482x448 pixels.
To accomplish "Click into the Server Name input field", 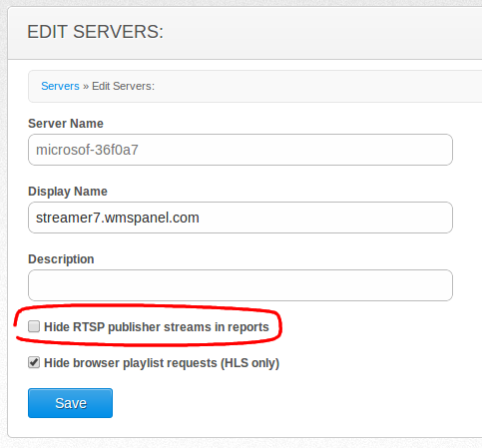I will point(241,150).
